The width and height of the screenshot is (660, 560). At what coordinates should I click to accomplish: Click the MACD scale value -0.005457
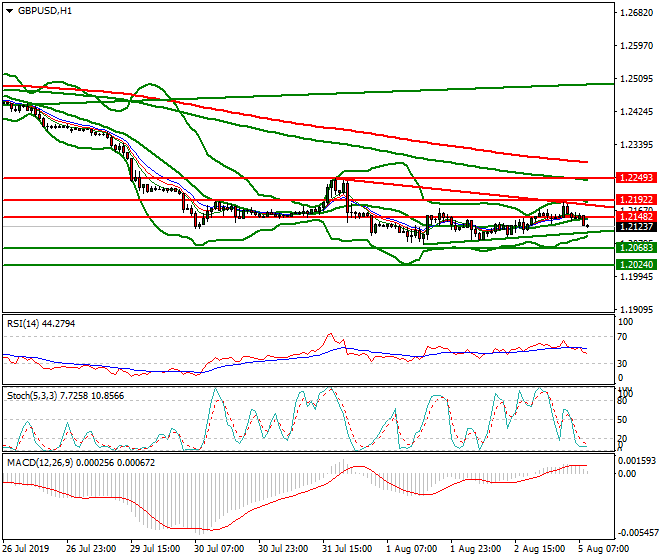[x=637, y=533]
